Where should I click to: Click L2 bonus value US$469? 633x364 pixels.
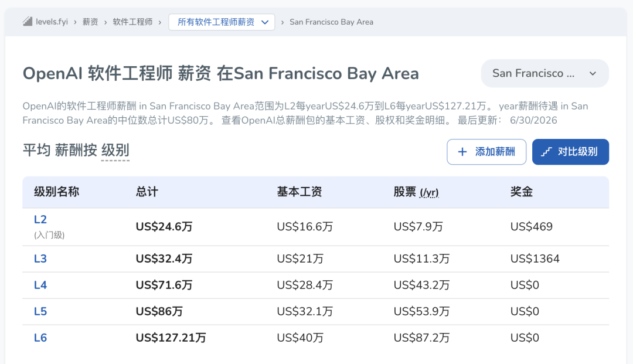[531, 227]
